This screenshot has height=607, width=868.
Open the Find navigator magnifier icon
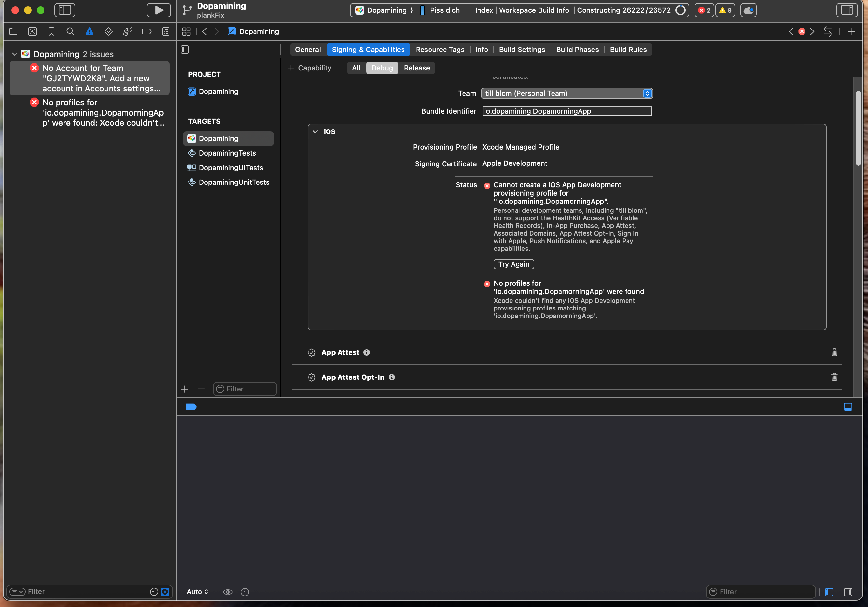click(70, 32)
